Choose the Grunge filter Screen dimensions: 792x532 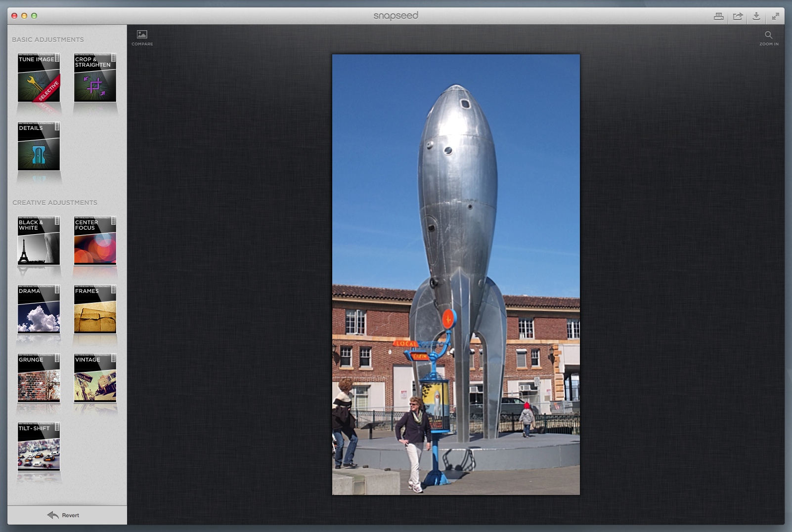[39, 378]
